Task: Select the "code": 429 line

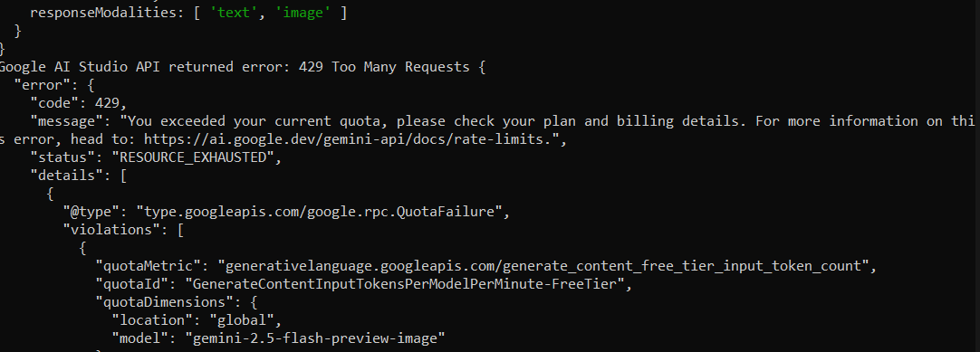Action: pyautogui.click(x=78, y=103)
